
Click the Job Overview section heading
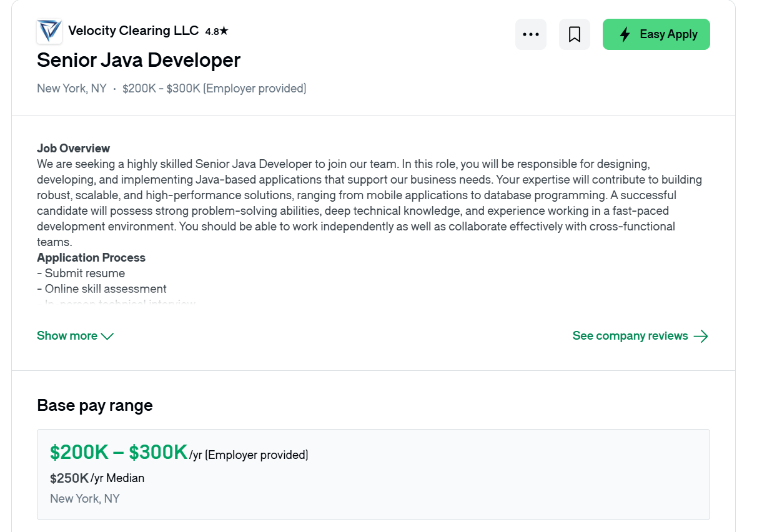click(x=73, y=149)
